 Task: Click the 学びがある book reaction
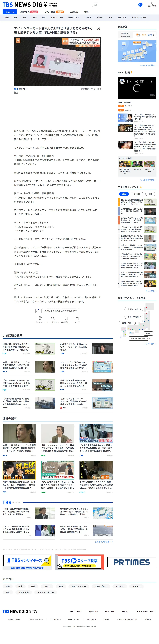pyautogui.click(x=66, y=319)
